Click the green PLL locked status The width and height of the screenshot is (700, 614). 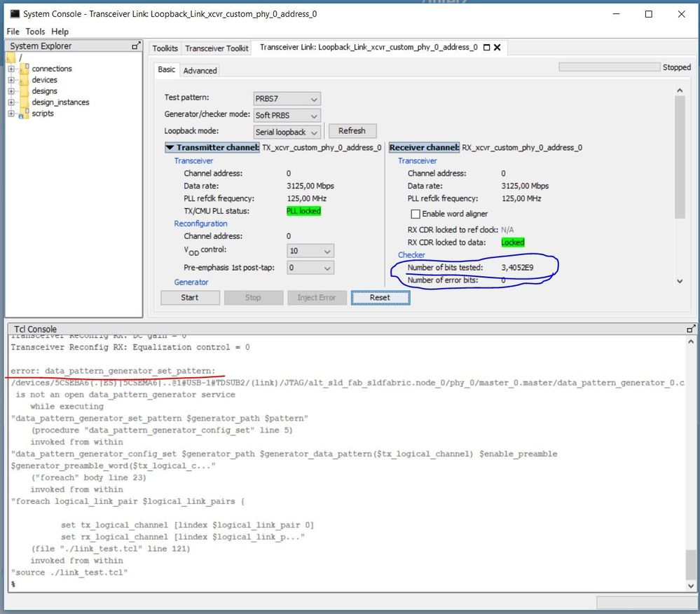click(x=303, y=211)
